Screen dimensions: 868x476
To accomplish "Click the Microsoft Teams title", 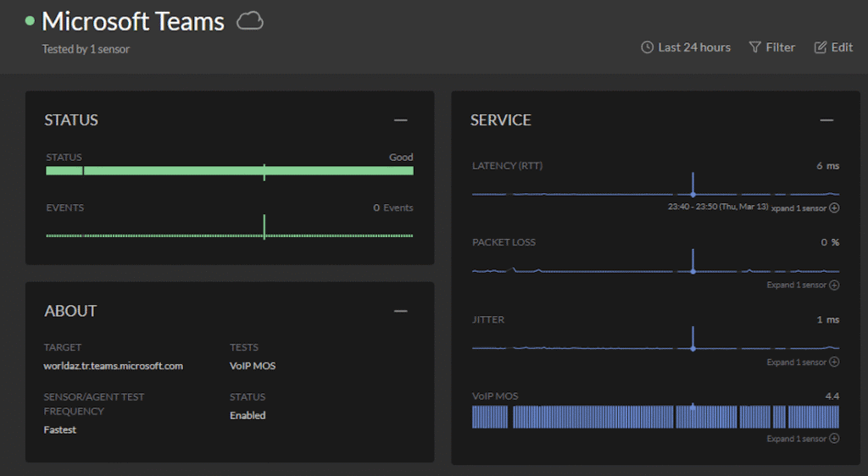I will [x=133, y=21].
